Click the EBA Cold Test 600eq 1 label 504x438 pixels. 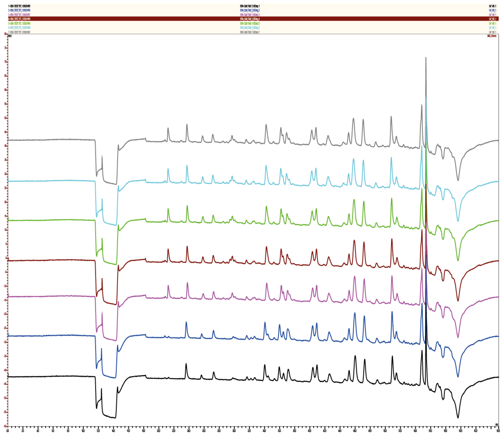pos(250,6)
